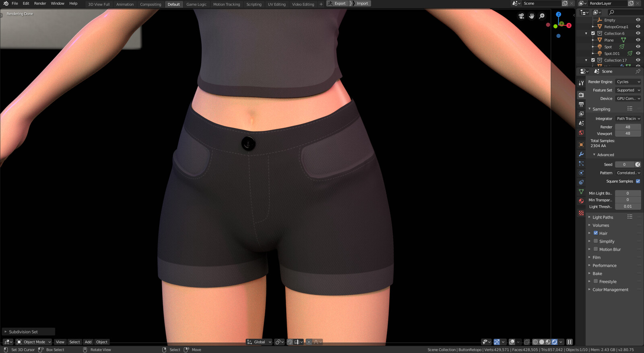Select material preview viewport shading
The width and height of the screenshot is (644, 353).
[548, 342]
